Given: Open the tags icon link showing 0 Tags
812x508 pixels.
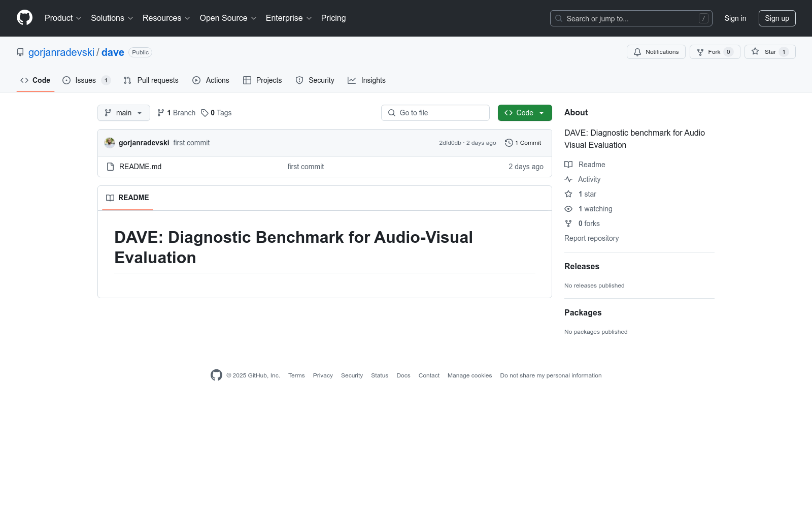Looking at the screenshot, I should point(216,113).
